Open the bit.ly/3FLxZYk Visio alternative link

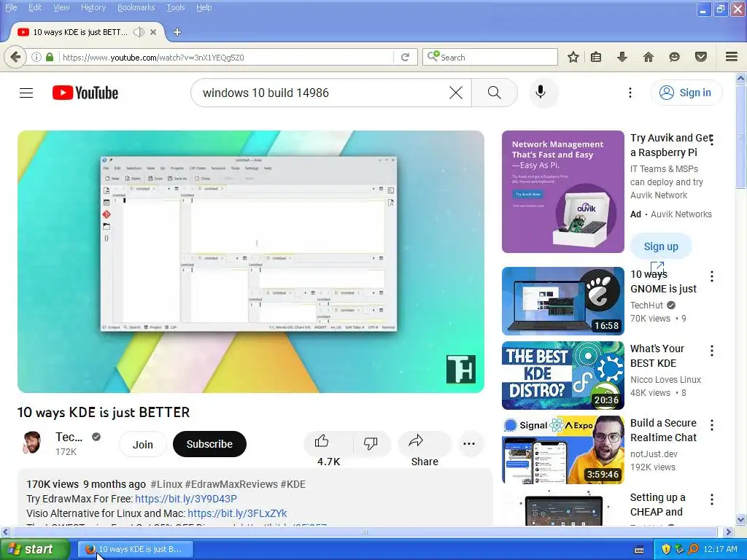click(237, 513)
